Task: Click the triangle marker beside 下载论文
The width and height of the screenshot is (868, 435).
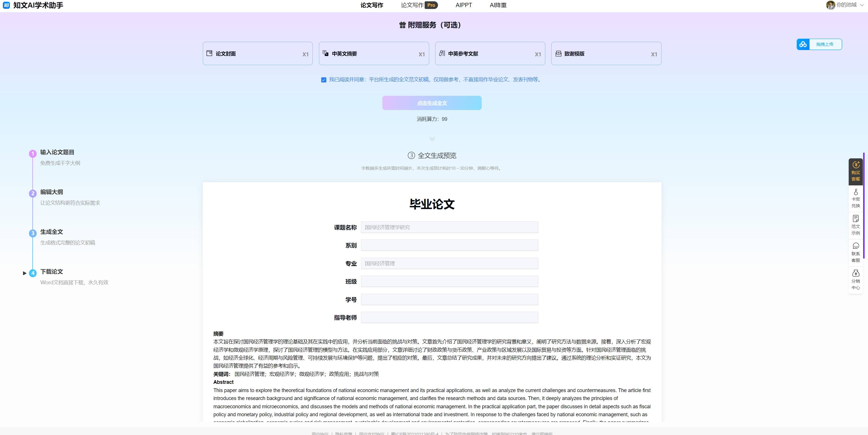Action: [25, 273]
